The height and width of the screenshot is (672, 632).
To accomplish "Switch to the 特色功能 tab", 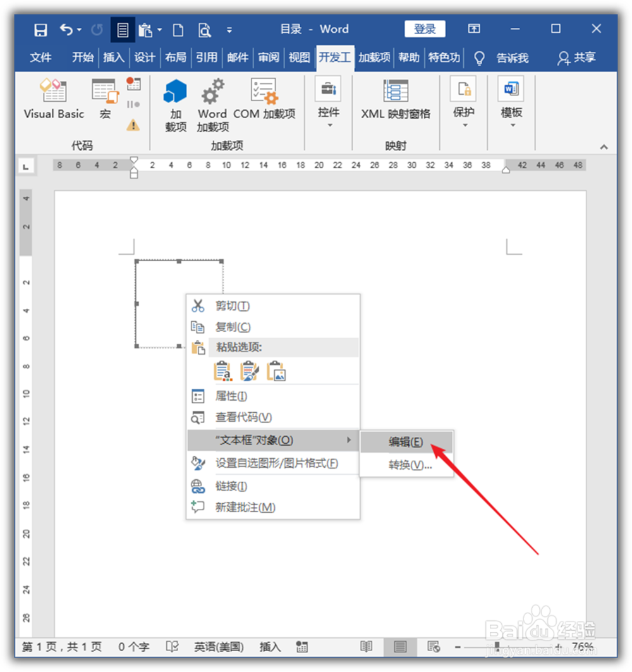I will tap(444, 57).
